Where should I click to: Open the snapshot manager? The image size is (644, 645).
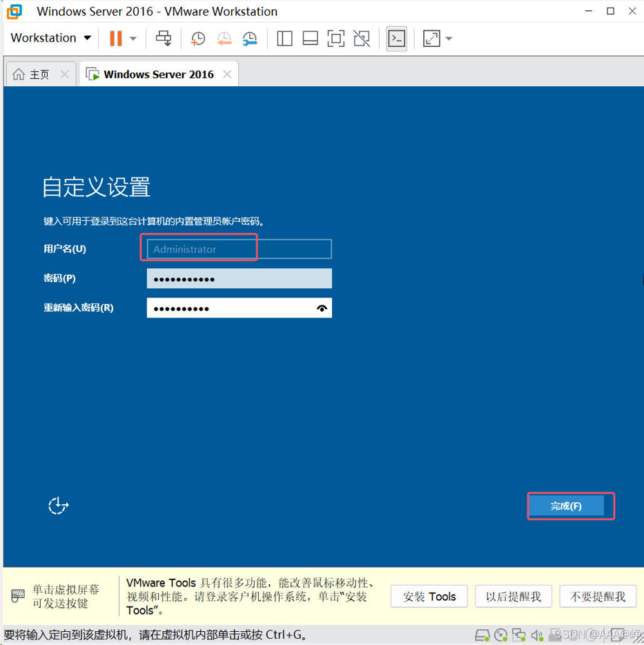coord(250,39)
